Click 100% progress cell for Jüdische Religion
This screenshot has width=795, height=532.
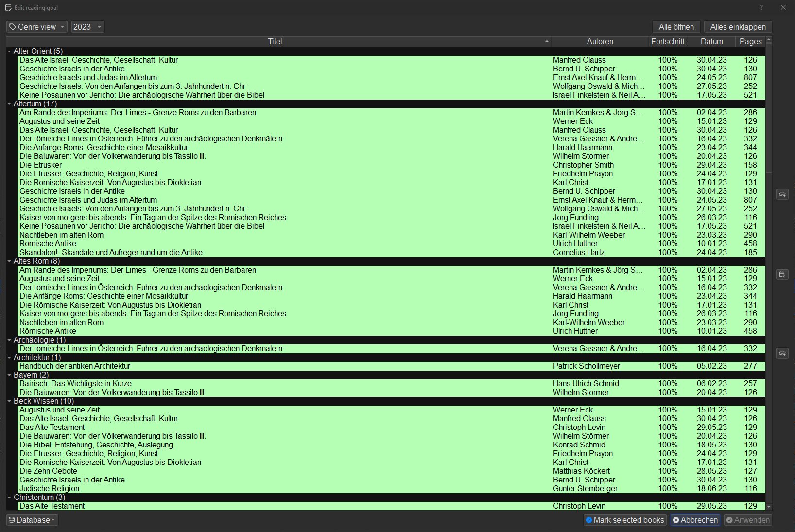pos(668,488)
